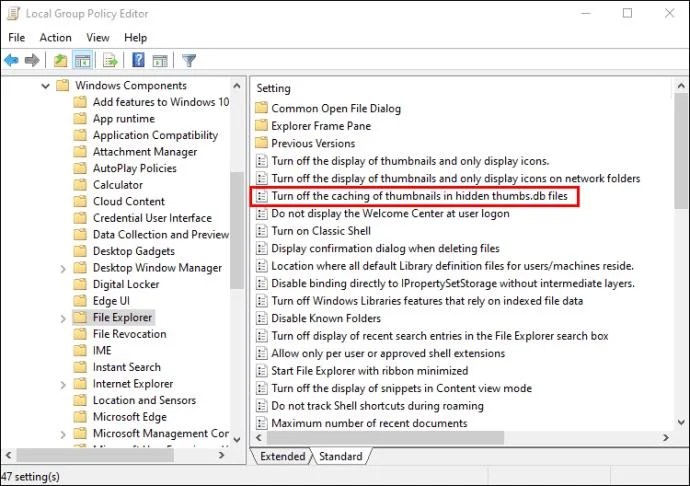Click the folder icon beside Digital Locker
This screenshot has width=690, height=486.
pos(80,284)
